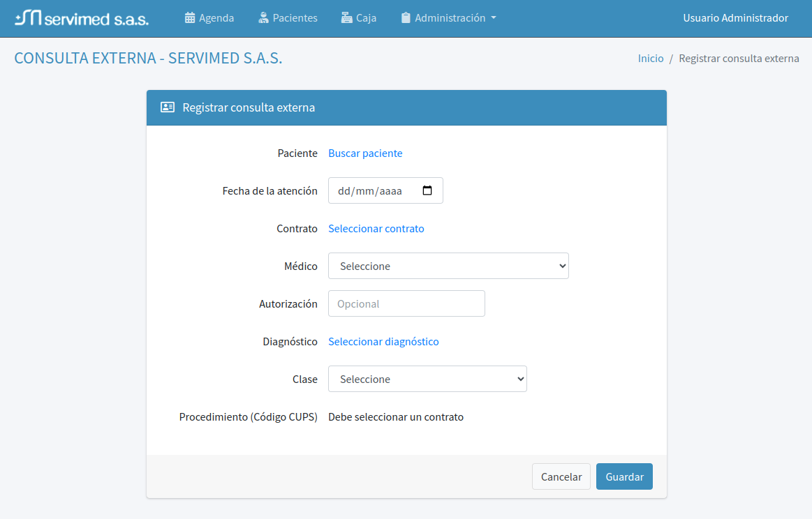Focus the Autorización input field
Viewport: 812px width, 519px height.
(x=406, y=303)
